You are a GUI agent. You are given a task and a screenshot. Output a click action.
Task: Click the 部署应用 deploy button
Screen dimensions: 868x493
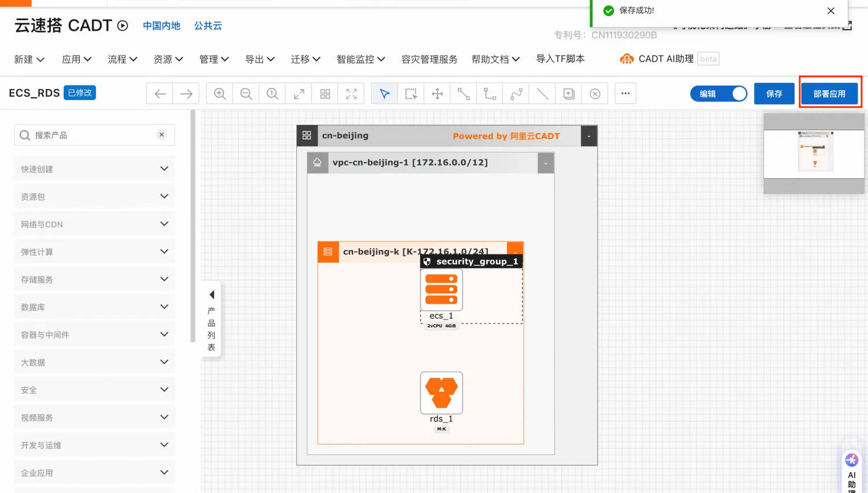829,94
